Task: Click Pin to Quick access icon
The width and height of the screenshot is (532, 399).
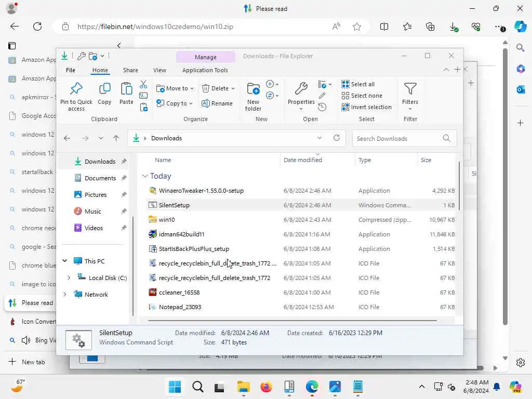Action: click(x=76, y=88)
